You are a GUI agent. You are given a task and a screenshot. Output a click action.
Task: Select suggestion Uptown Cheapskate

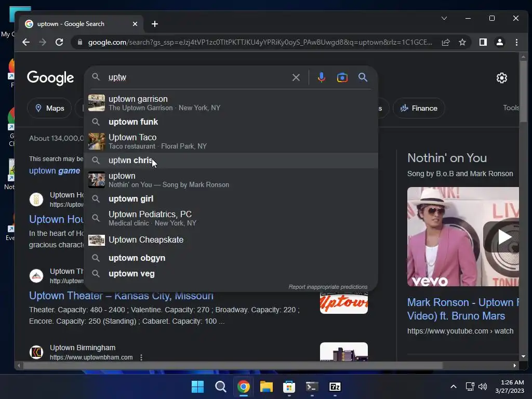coord(231,240)
